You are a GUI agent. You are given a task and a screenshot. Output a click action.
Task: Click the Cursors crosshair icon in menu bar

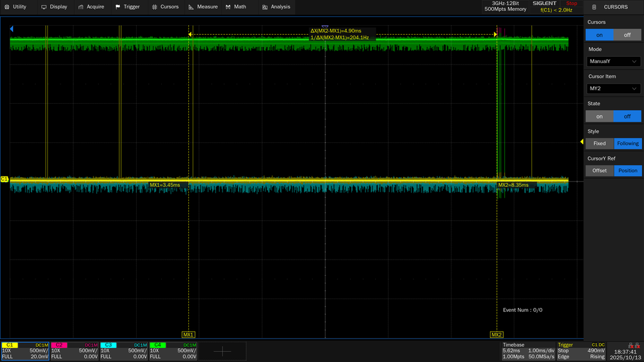click(x=155, y=7)
